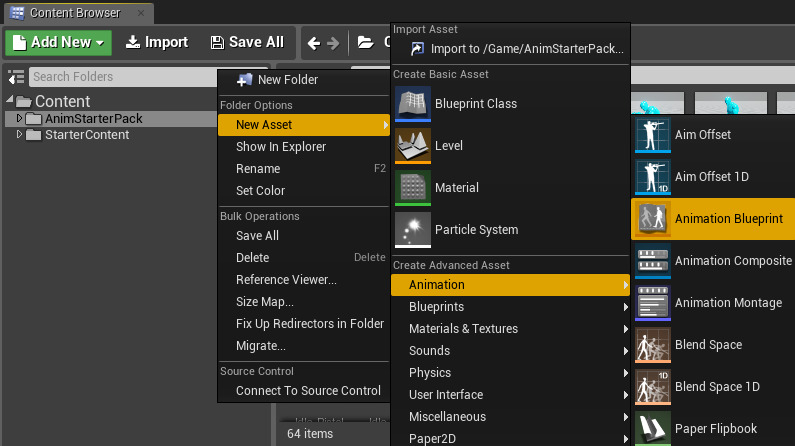Choose Set Color for the folder
The image size is (795, 446).
(260, 191)
